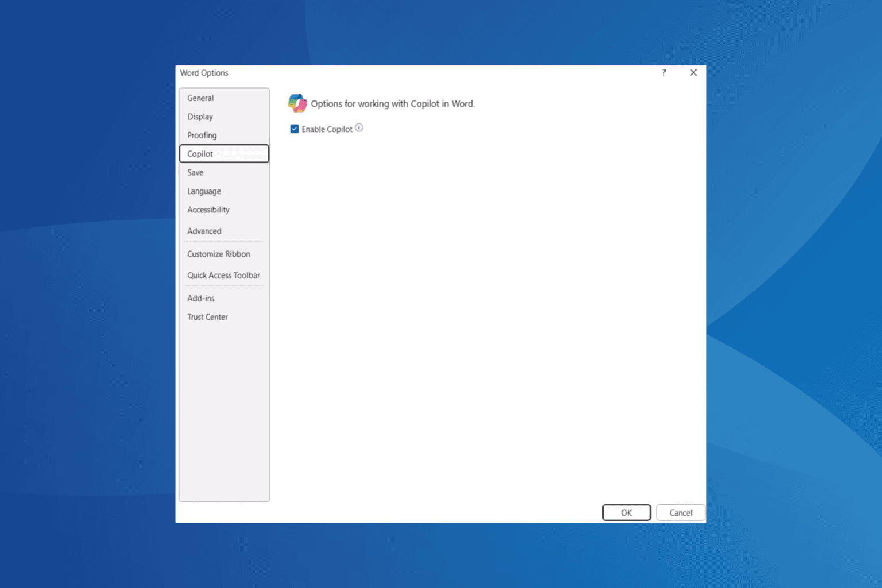Open the Add-ins category
This screenshot has height=588, width=882.
224,299
